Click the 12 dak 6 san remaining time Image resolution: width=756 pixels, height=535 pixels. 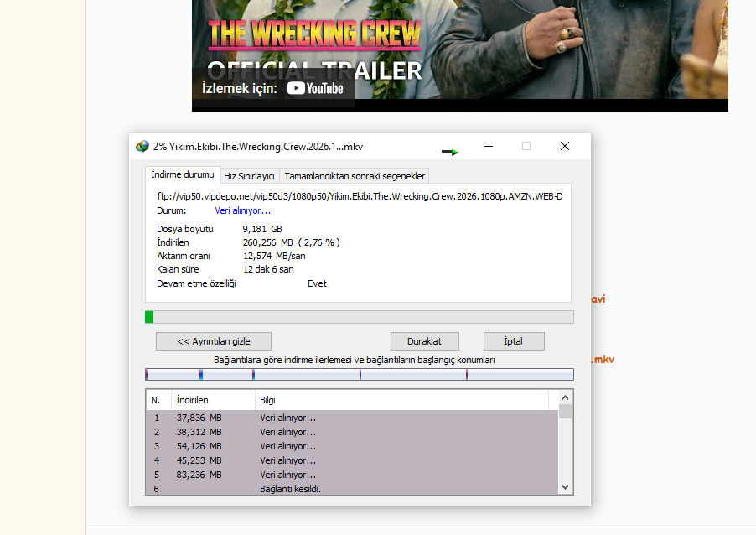268,270
